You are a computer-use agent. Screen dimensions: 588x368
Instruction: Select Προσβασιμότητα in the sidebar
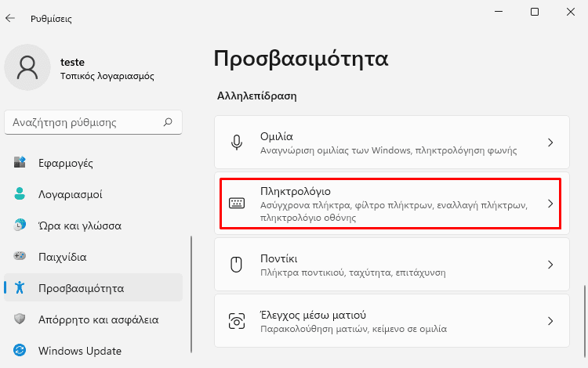pyautogui.click(x=93, y=287)
